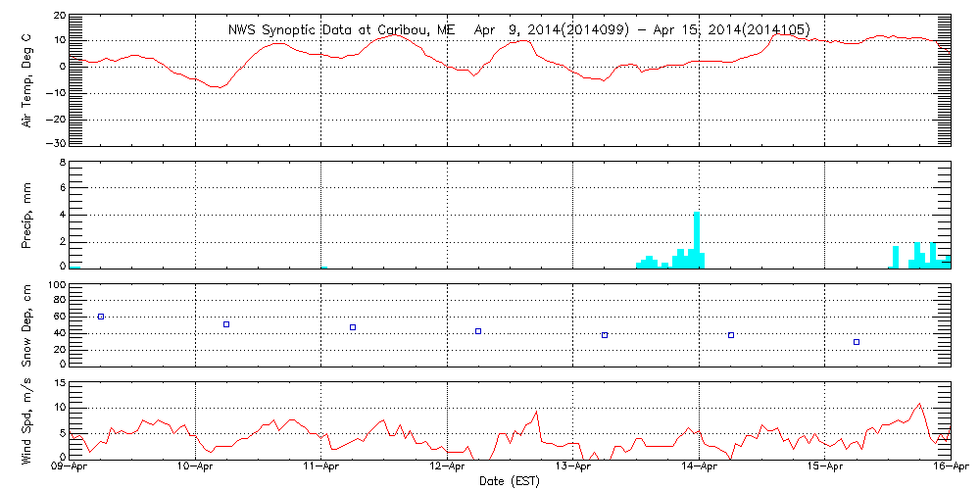Select the 'Snow Dep, cm' axis label
The height and width of the screenshot is (490, 980).
28,324
